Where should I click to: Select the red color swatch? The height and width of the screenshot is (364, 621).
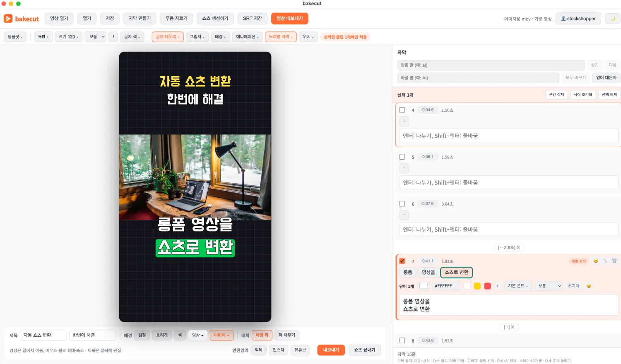pos(487,286)
